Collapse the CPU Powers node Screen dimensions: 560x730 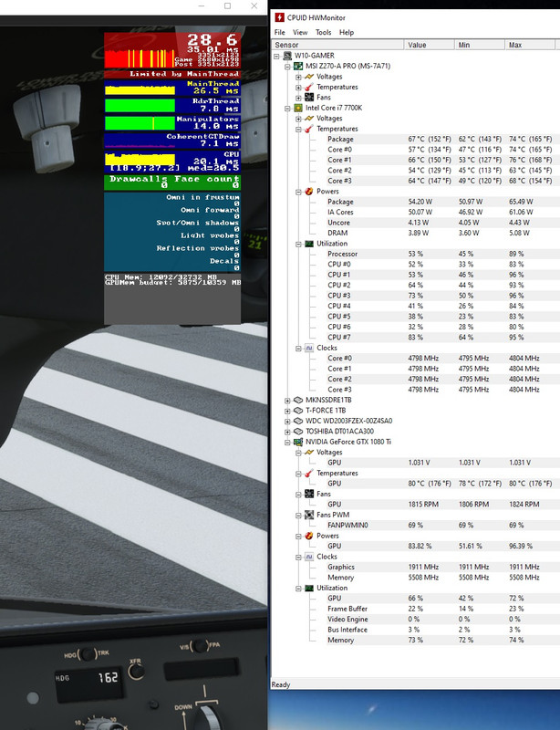pyautogui.click(x=298, y=192)
